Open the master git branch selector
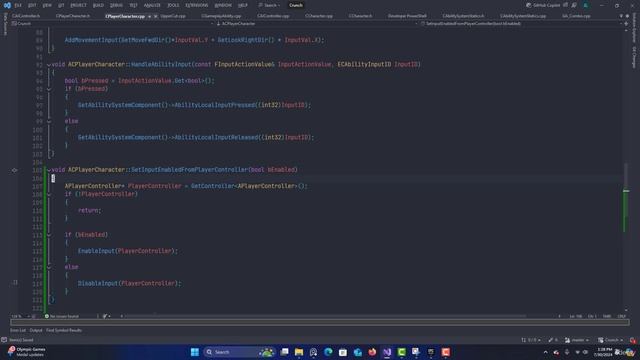640x360 pixels. pyautogui.click(x=578, y=340)
